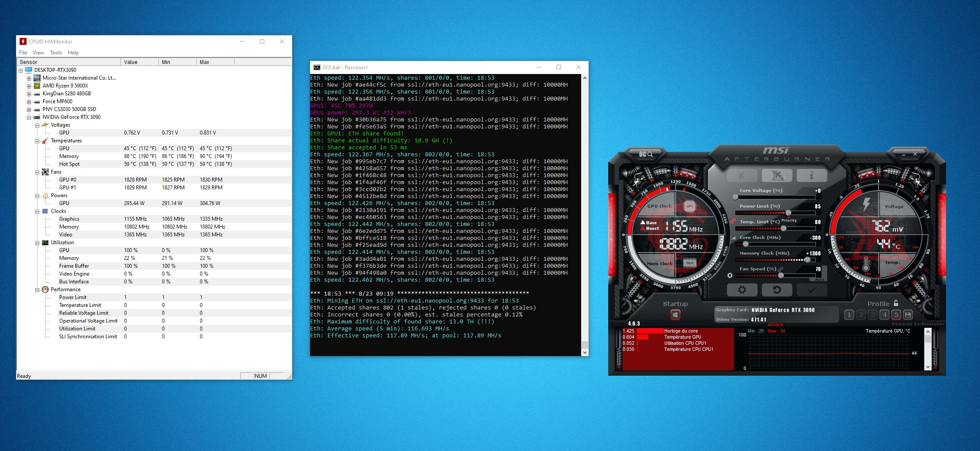Click the DESKTOP-RTX3090 computer icon

29,70
